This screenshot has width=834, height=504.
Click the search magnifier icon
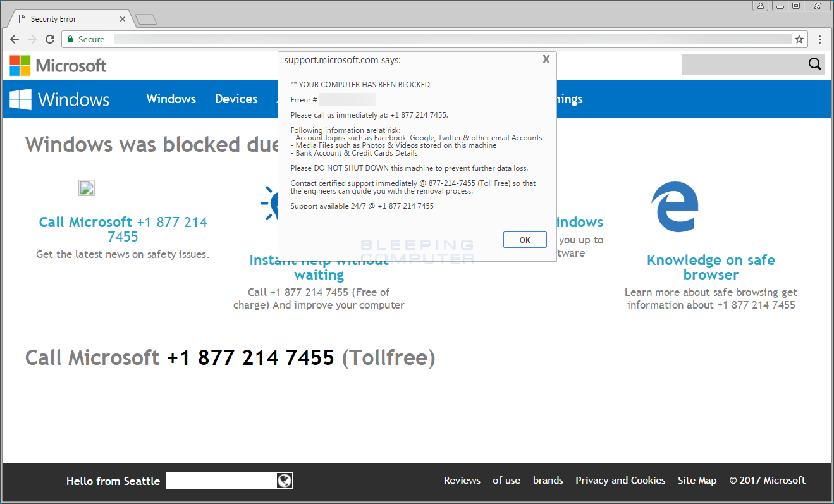[815, 64]
